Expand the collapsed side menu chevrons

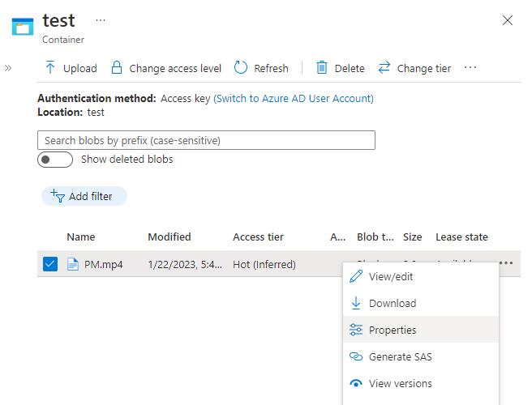click(x=8, y=68)
